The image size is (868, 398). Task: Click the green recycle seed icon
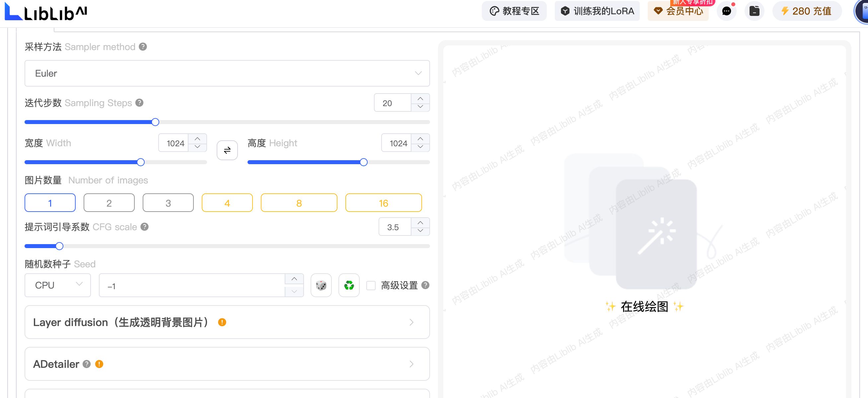click(349, 285)
